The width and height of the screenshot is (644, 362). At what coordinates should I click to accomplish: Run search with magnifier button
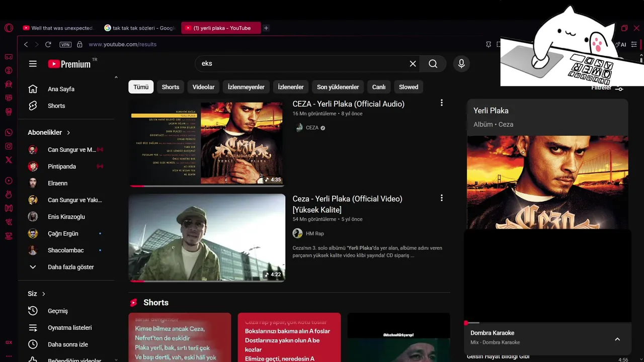(433, 64)
